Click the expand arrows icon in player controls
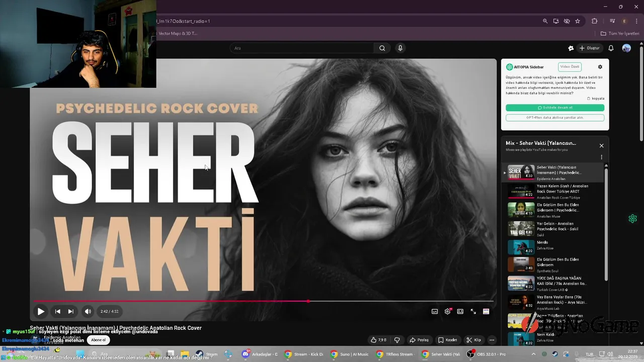The height and width of the screenshot is (362, 644). pos(473,311)
